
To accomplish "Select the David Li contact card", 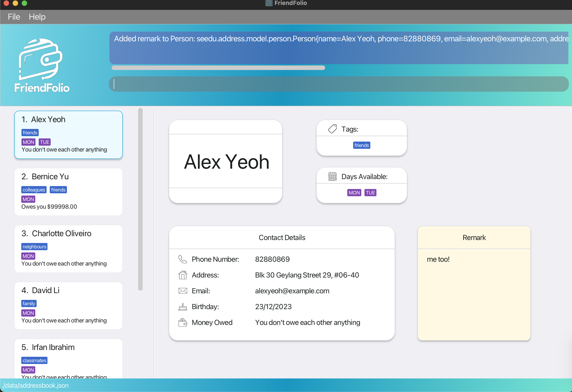I will 69,306.
